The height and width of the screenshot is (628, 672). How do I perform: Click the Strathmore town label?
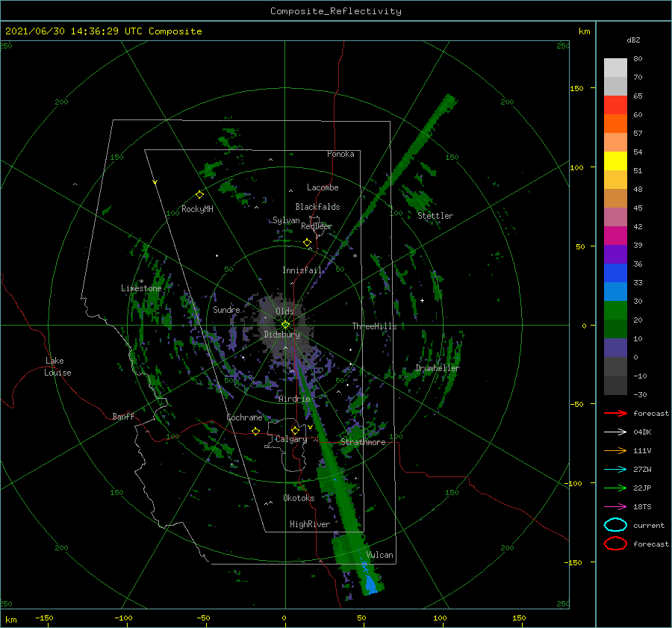pyautogui.click(x=363, y=442)
